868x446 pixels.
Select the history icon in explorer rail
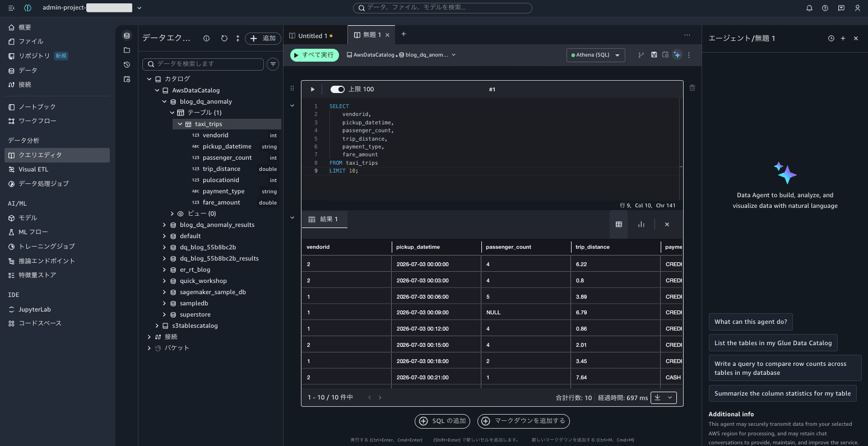127,65
